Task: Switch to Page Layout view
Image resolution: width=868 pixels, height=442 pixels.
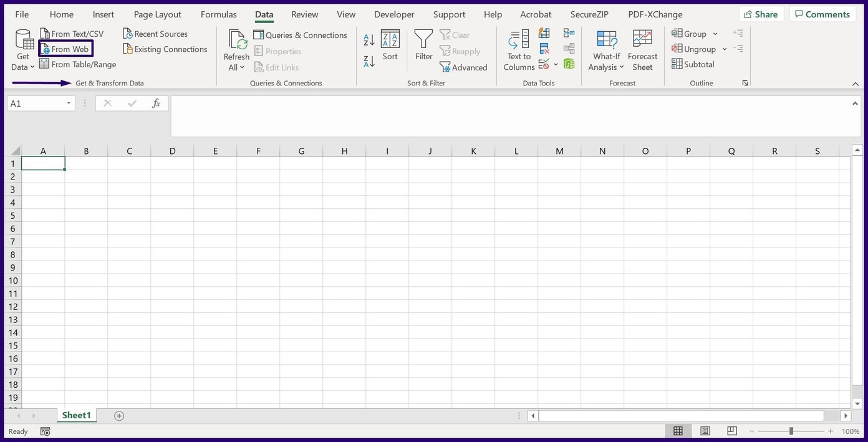Action: click(705, 431)
